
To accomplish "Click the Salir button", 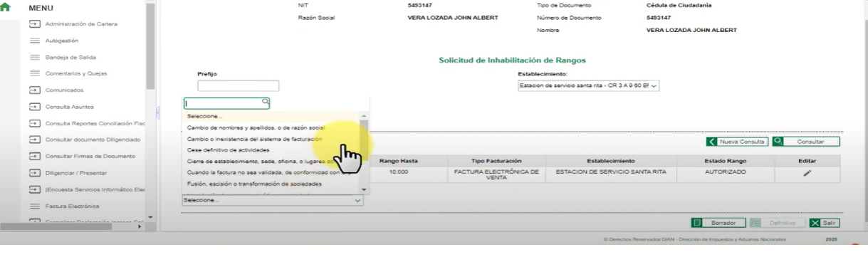I will tap(824, 223).
